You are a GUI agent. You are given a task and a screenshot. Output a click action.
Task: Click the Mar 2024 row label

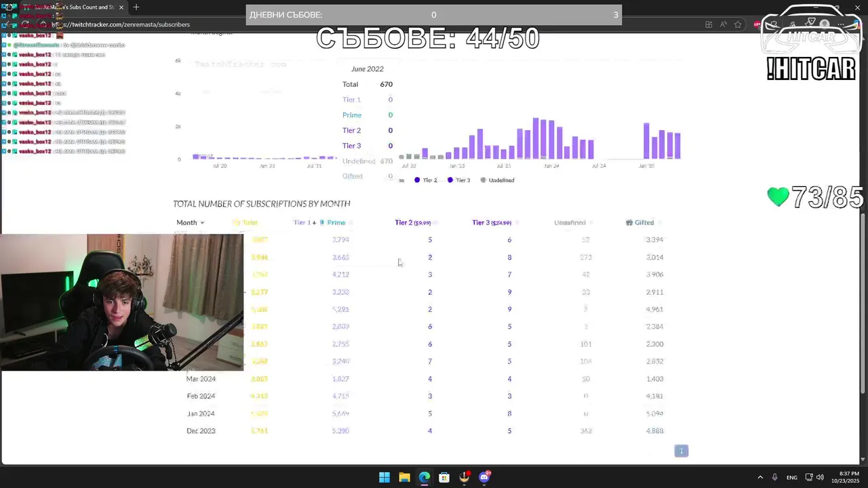click(201, 379)
